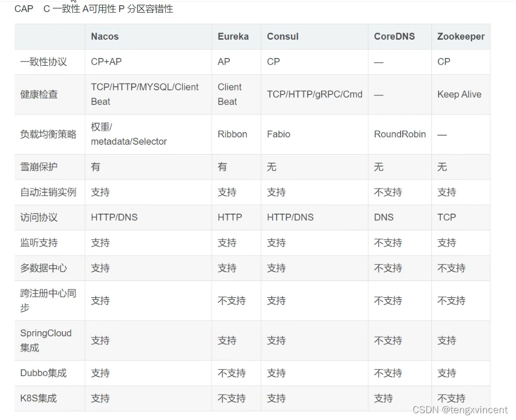Click the Keep Alive cell
Image resolution: width=516 pixels, height=420 pixels.
coord(460,95)
